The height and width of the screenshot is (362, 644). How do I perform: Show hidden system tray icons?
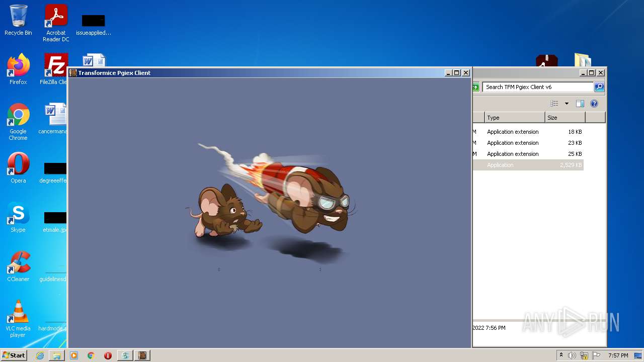(561, 355)
